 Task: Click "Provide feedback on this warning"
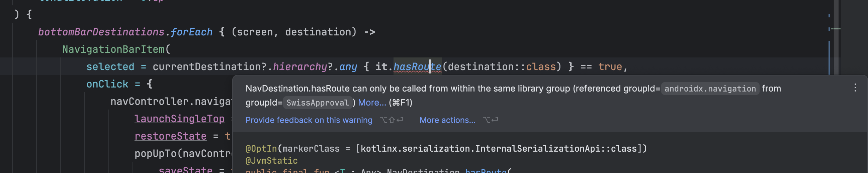click(309, 120)
